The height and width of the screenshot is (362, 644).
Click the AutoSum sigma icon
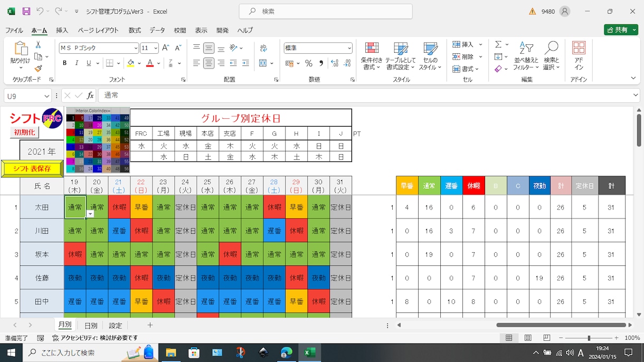[x=498, y=44]
